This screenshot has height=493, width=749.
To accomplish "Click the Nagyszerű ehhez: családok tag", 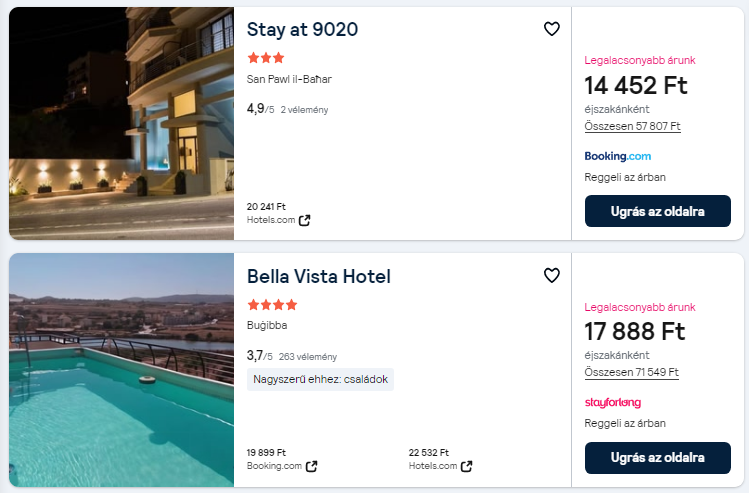I will (x=320, y=379).
